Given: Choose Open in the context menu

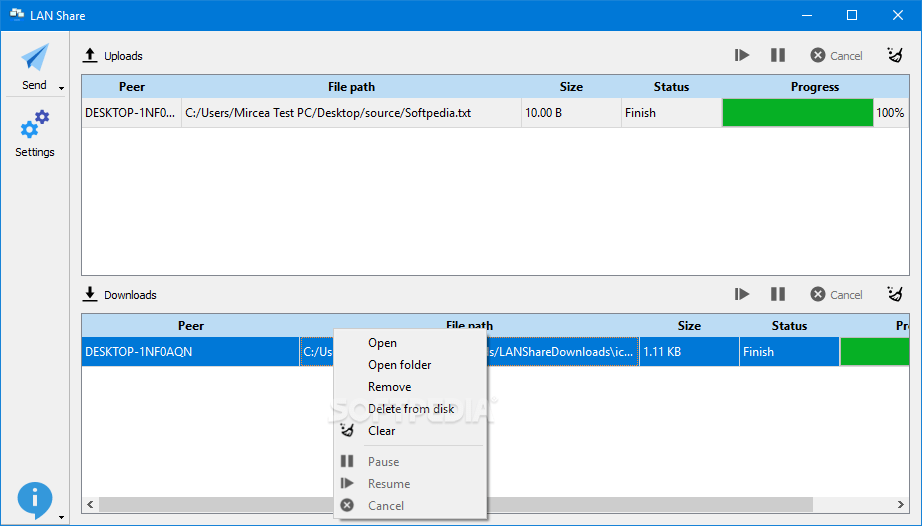Looking at the screenshot, I should tap(410, 343).
